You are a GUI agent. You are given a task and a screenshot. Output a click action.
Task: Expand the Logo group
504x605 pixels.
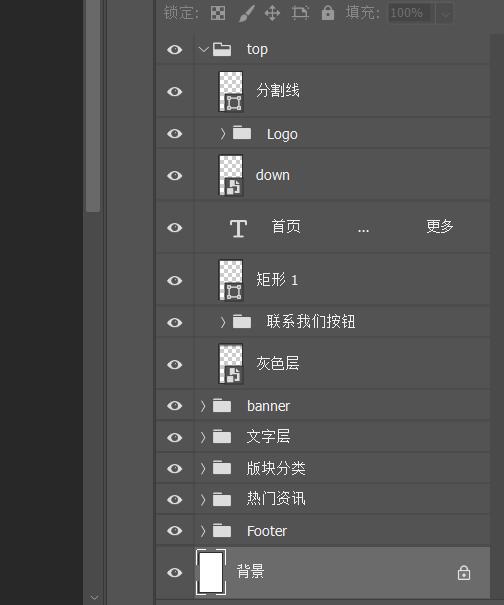222,134
